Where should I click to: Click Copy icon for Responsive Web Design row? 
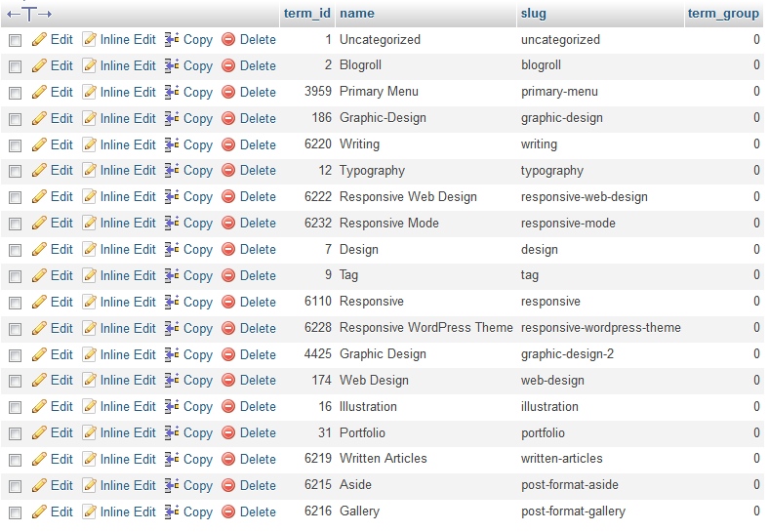(x=172, y=197)
